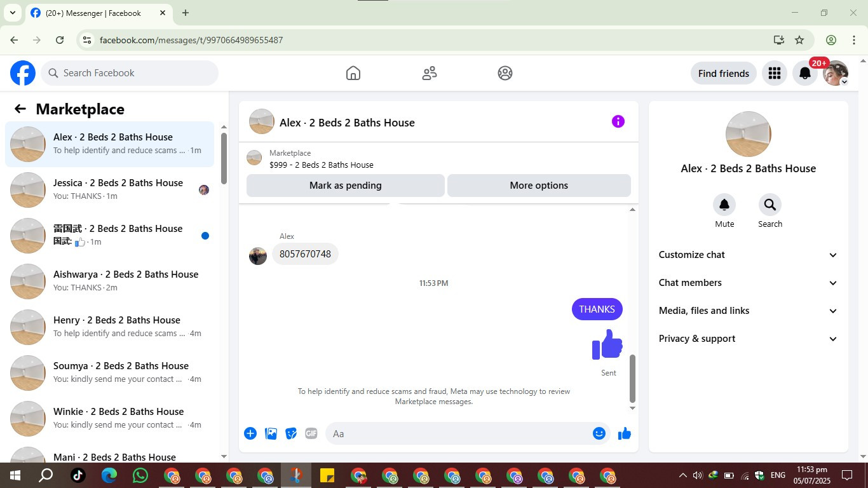Launch Microsoft Edge from the taskbar
The width and height of the screenshot is (868, 488).
[109, 475]
